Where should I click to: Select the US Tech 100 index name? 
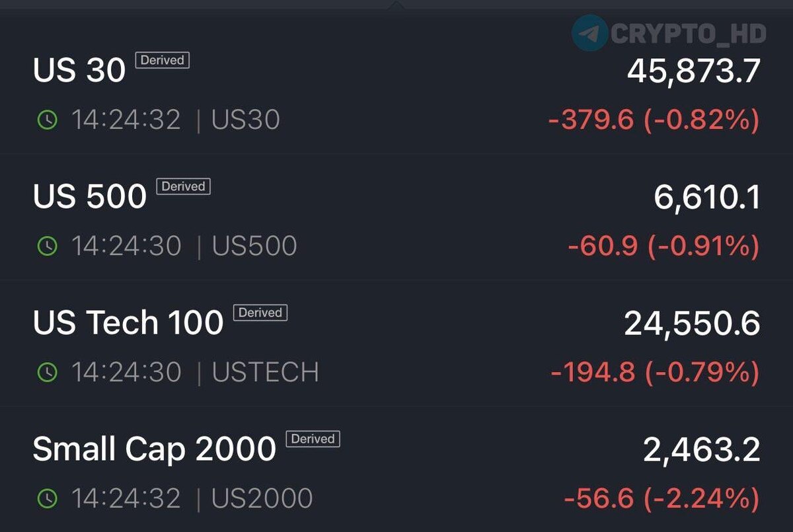(128, 323)
